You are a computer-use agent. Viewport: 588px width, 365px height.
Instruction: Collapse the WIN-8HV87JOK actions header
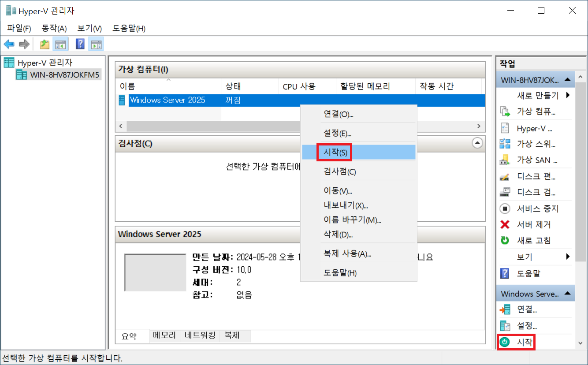[567, 80]
